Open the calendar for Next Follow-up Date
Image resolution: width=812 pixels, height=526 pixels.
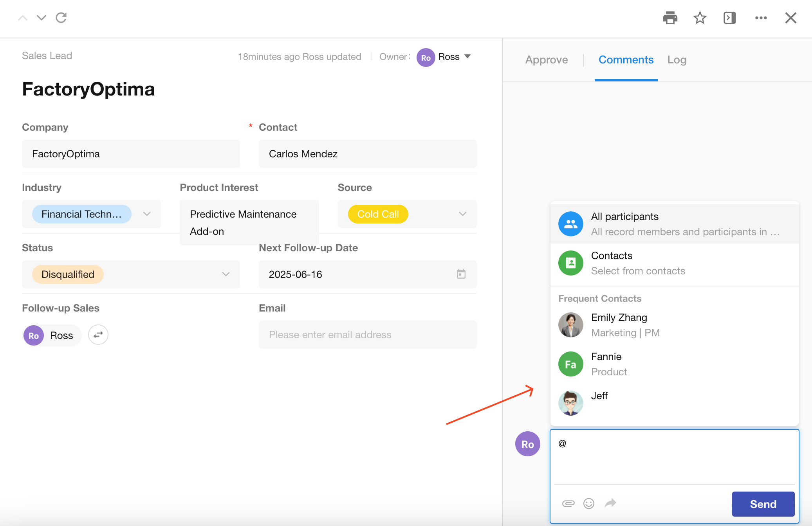pyautogui.click(x=461, y=274)
